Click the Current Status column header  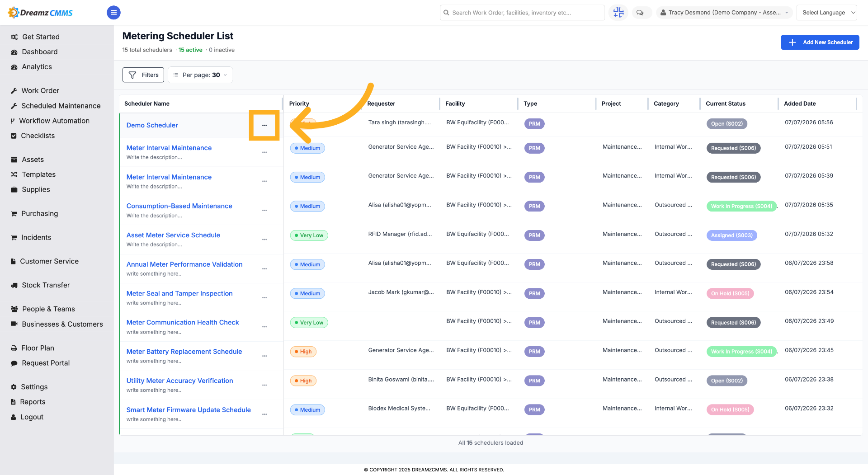[x=726, y=103]
